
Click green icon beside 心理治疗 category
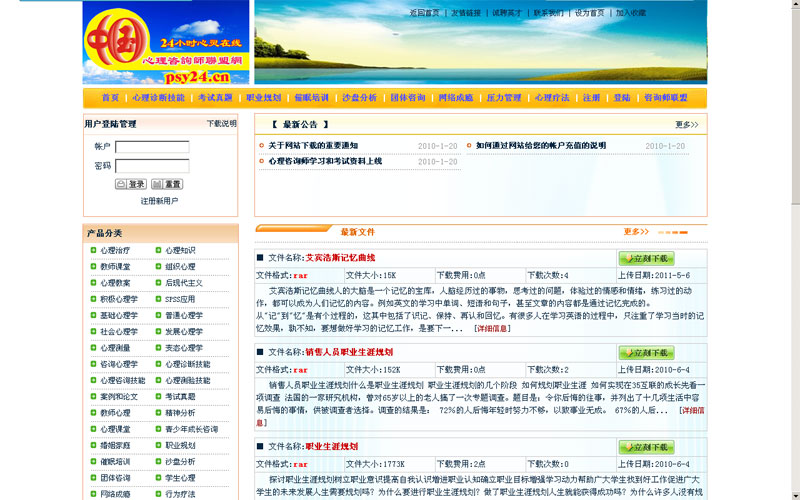coord(94,251)
